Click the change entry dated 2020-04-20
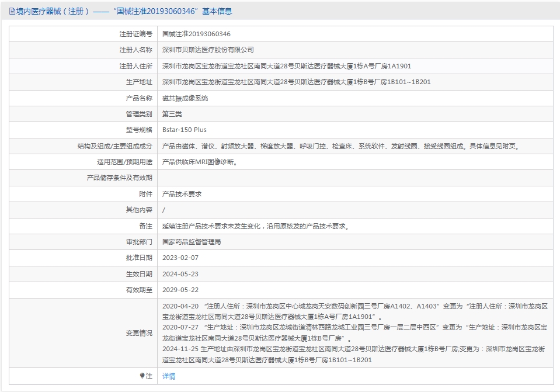The height and width of the screenshot is (392, 560). click(355, 311)
